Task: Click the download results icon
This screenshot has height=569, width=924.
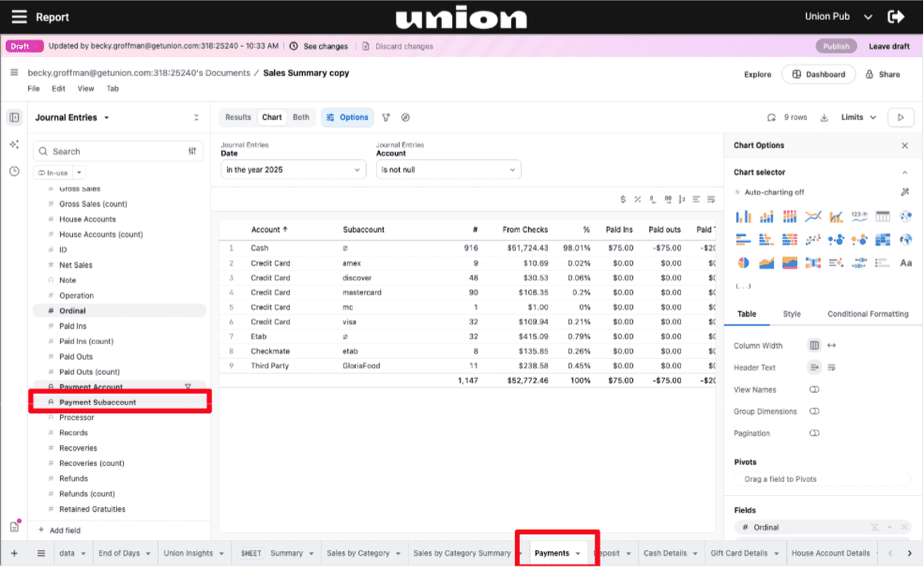Action: point(825,118)
